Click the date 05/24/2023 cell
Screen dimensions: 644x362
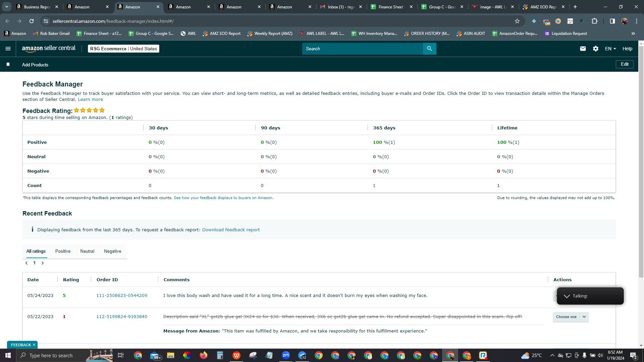click(x=40, y=296)
